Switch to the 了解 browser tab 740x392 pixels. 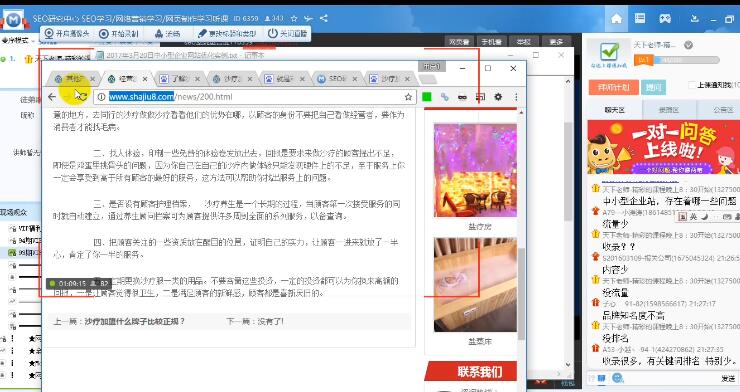click(179, 79)
